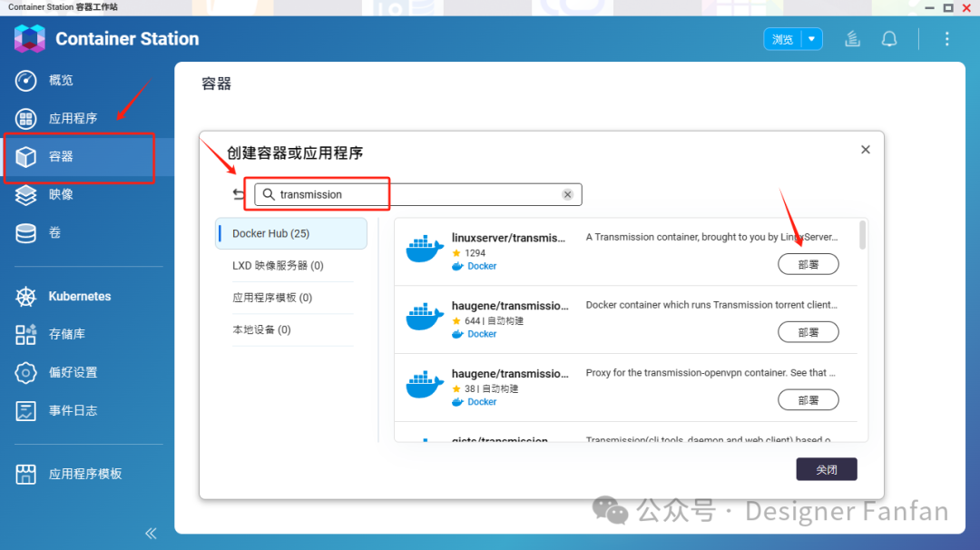Open the Kubernetes wheel icon
The height and width of the screenshot is (550, 980).
click(x=25, y=296)
